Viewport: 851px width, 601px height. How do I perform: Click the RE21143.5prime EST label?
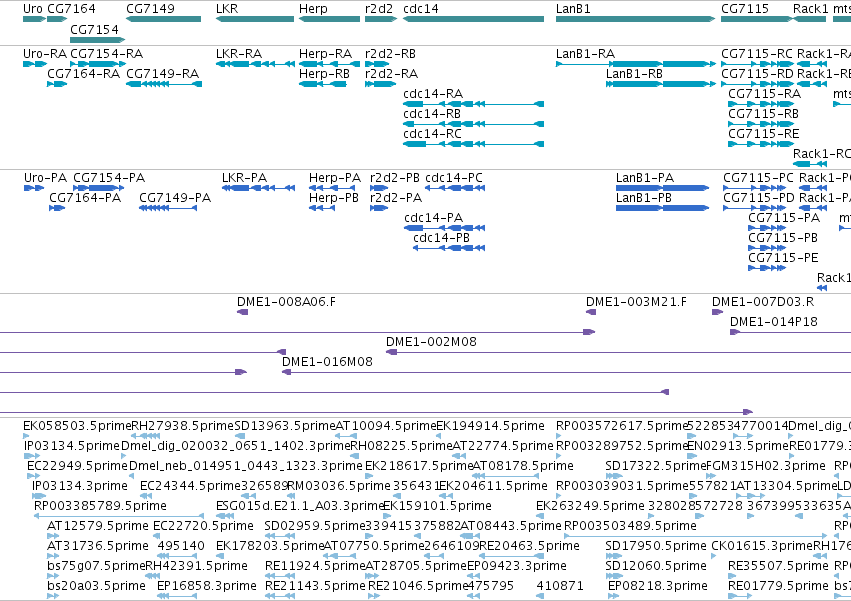click(315, 586)
